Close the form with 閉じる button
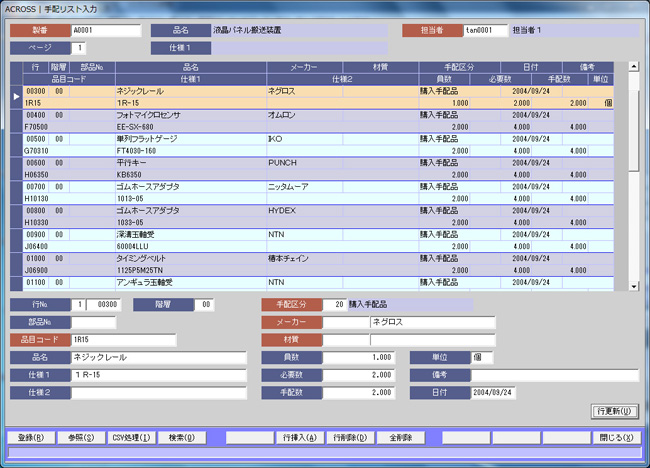 [617, 437]
